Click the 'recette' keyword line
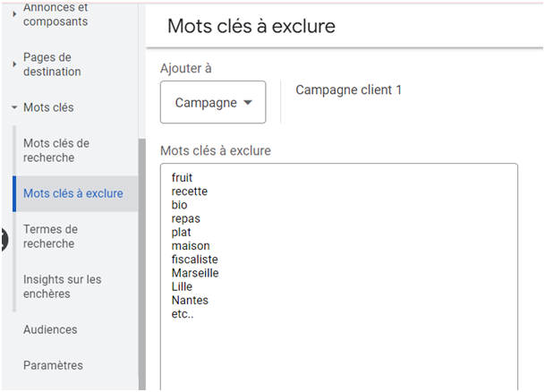This screenshot has width=545, height=392. pyautogui.click(x=189, y=192)
